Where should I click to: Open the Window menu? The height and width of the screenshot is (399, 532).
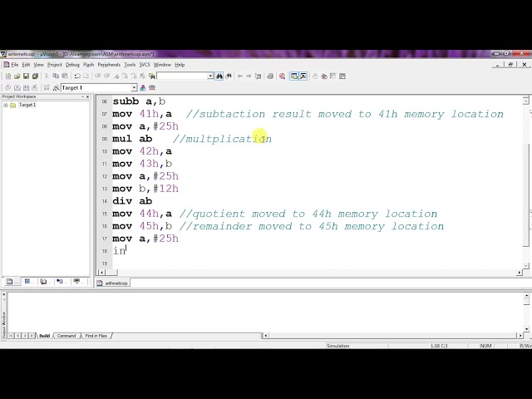point(162,65)
